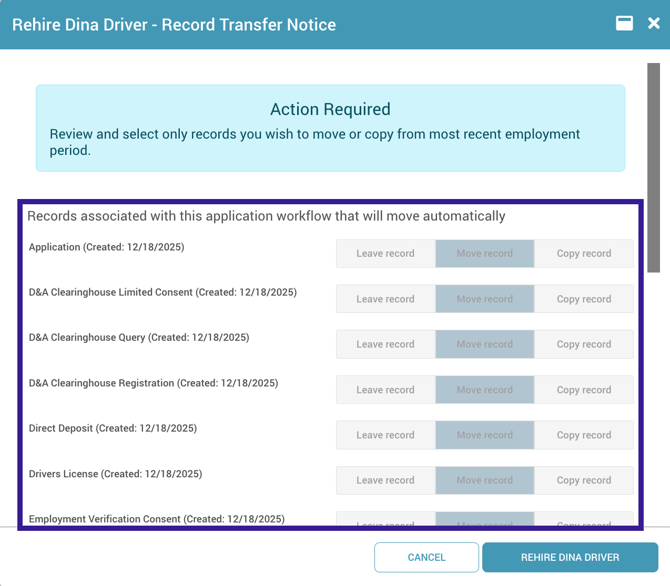Pick Leave record for D&A Clearinghouse Registration
Viewport: 670px width, 586px height.
click(385, 390)
